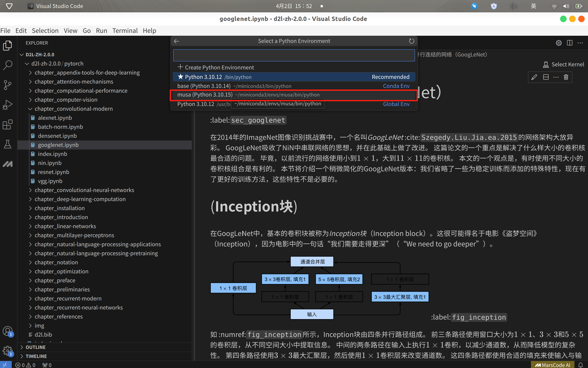Open the Search view in activity bar
The height and width of the screenshot is (368, 588).
point(8,65)
